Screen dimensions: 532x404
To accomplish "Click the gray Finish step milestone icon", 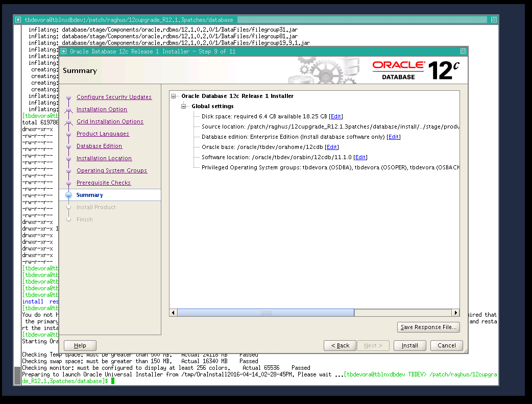I will pyautogui.click(x=68, y=219).
